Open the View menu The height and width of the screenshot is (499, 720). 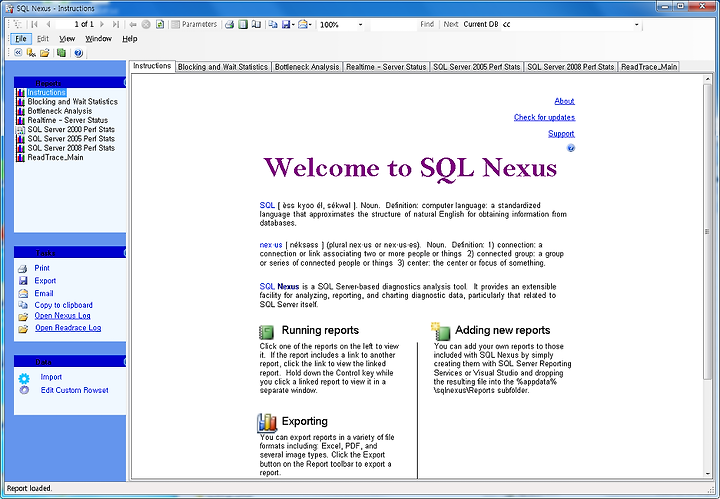pyautogui.click(x=67, y=39)
